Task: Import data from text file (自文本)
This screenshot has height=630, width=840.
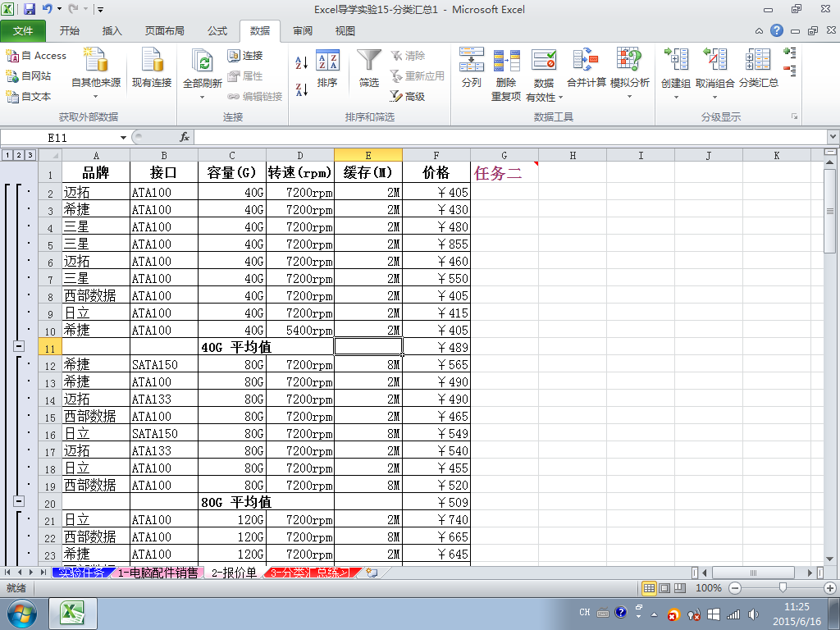Action: tap(29, 97)
